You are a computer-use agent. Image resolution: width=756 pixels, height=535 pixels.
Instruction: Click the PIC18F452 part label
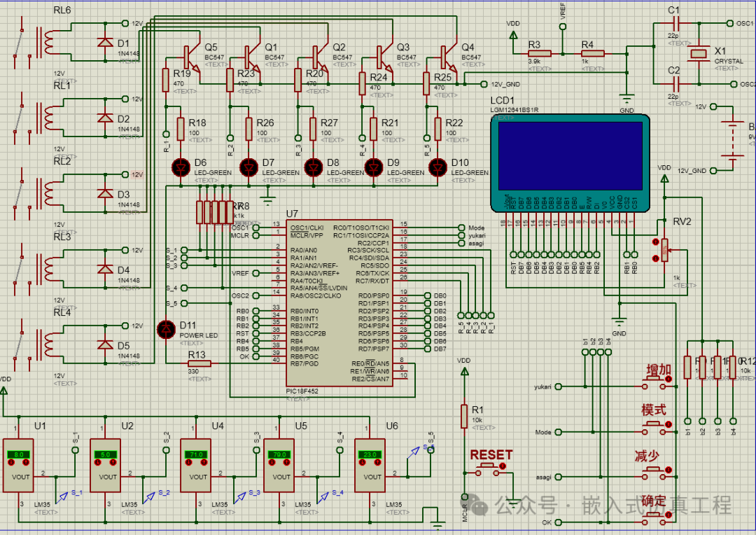(x=302, y=391)
